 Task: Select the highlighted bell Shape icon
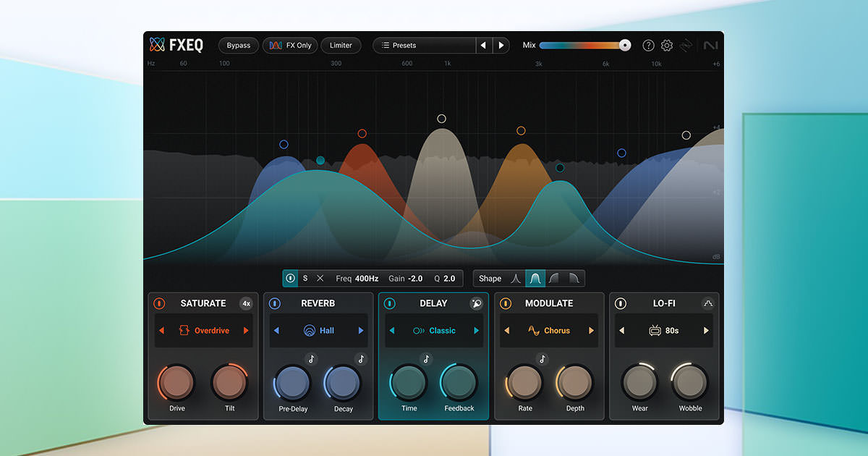[535, 279]
